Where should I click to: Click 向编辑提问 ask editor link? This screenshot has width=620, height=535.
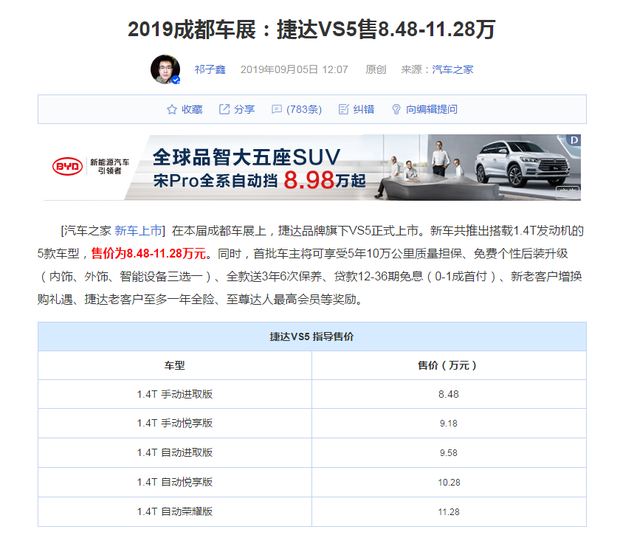point(431,109)
